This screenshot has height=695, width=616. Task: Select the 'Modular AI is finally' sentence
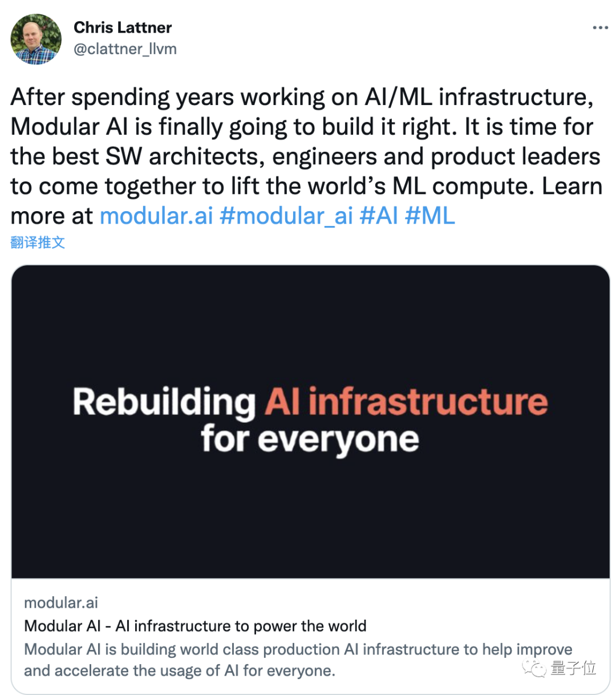234,127
